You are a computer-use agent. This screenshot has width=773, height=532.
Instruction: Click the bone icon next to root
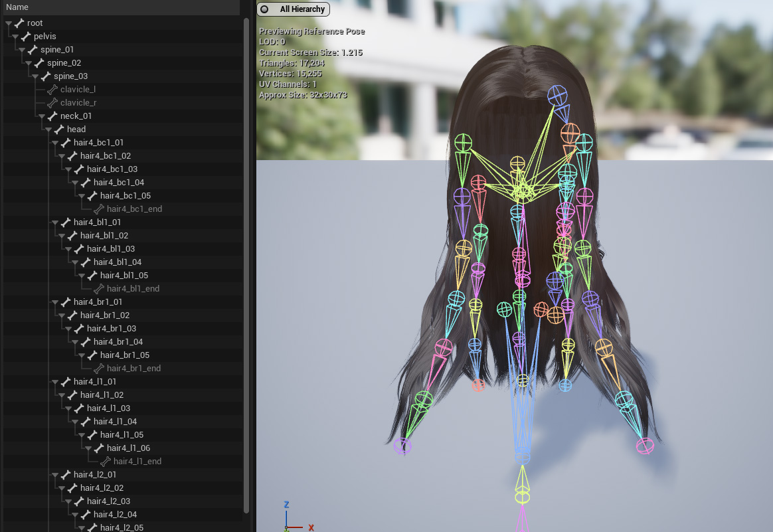[x=19, y=23]
